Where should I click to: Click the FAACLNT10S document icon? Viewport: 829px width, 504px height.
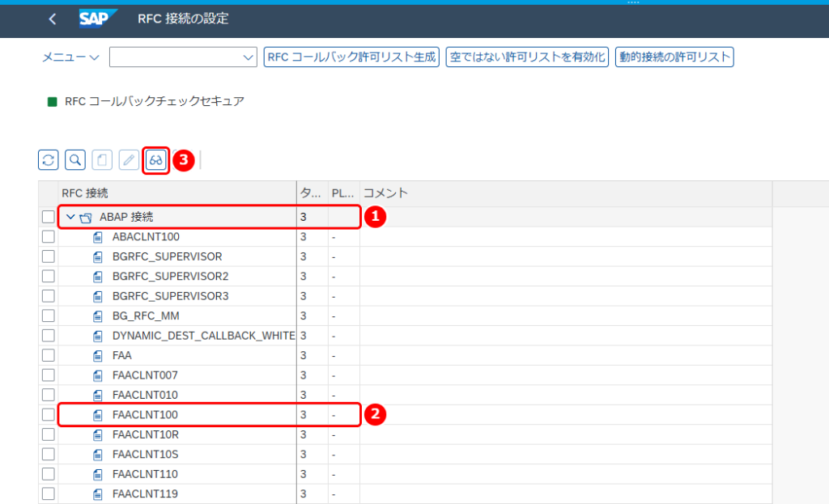coord(98,455)
